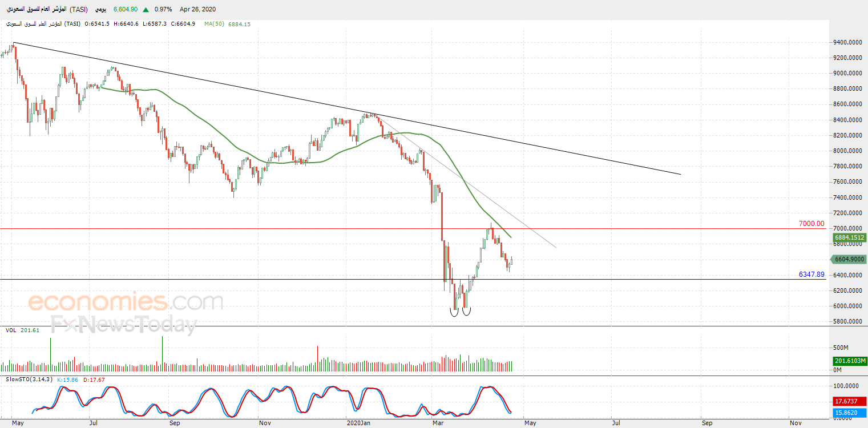The image size is (868, 428).
Task: Click the 2020Jan time axis label
Action: (359, 423)
